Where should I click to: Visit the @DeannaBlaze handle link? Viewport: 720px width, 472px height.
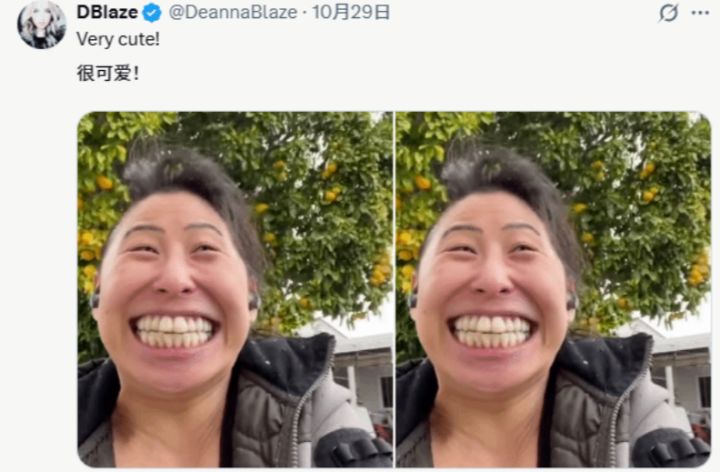tap(233, 12)
